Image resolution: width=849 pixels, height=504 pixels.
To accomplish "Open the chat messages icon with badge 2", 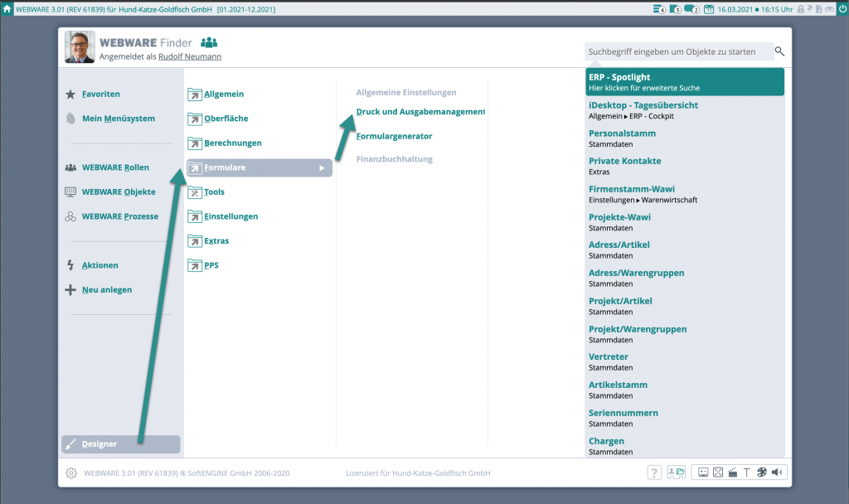I will [691, 9].
